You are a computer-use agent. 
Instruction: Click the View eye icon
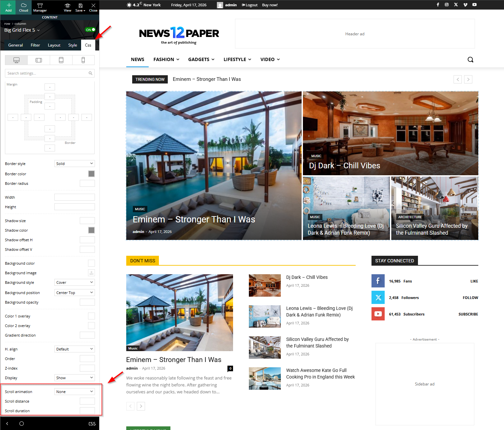click(x=68, y=5)
